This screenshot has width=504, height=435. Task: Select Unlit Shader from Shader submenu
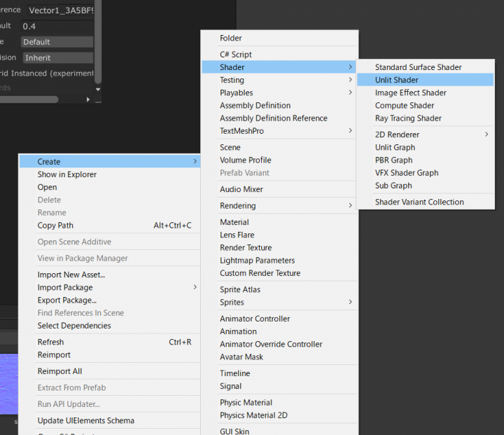[396, 80]
